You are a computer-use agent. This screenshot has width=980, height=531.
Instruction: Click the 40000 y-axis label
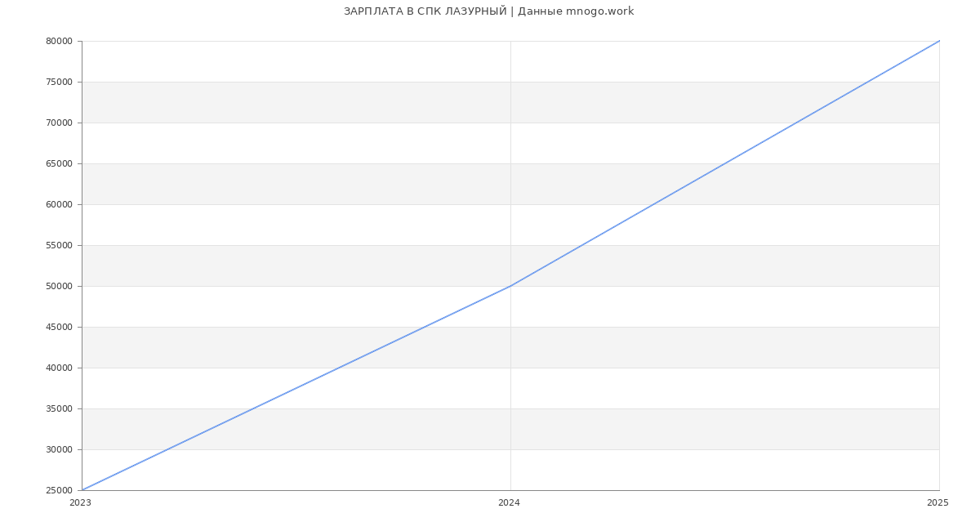click(59, 368)
